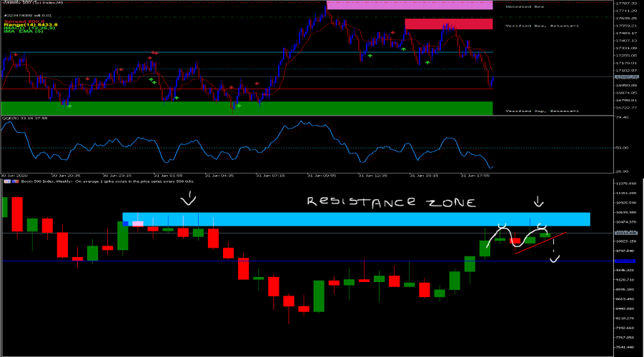
Task: Click the Volatility 100 (1s) Index,M5 title
Action: (x=34, y=2)
